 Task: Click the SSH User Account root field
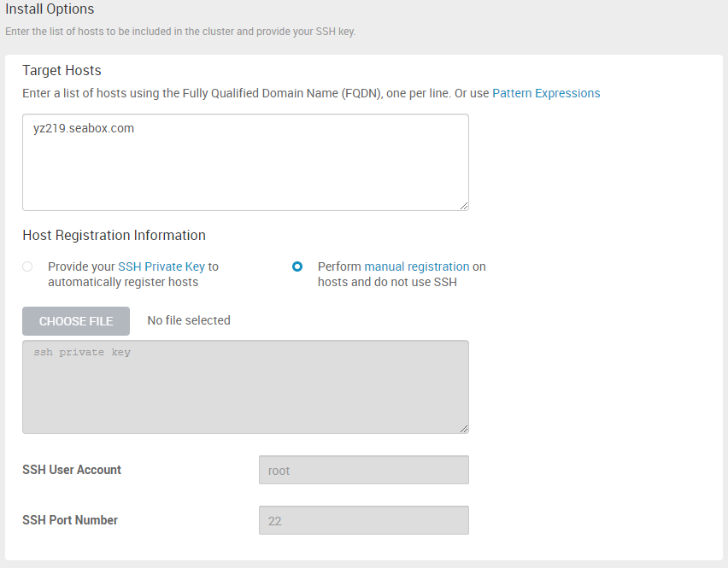pos(364,470)
